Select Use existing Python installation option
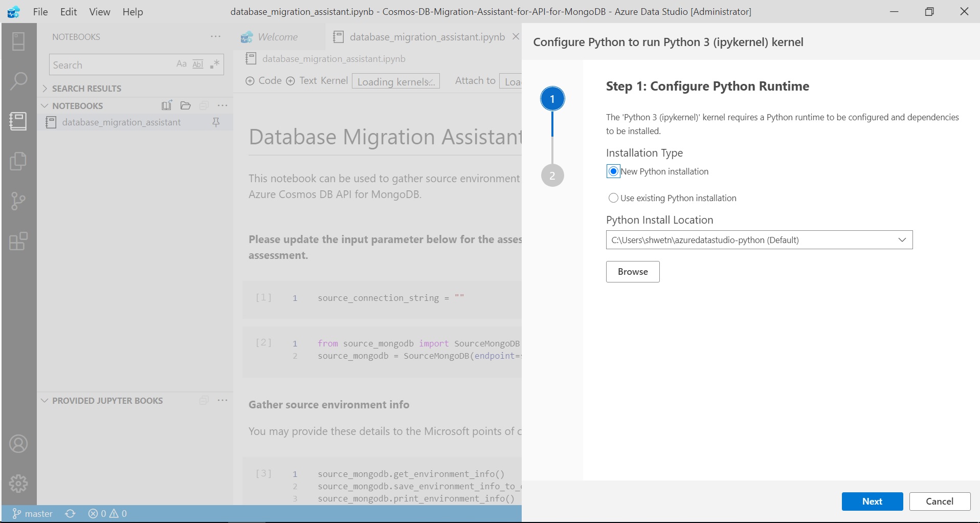 click(x=613, y=198)
